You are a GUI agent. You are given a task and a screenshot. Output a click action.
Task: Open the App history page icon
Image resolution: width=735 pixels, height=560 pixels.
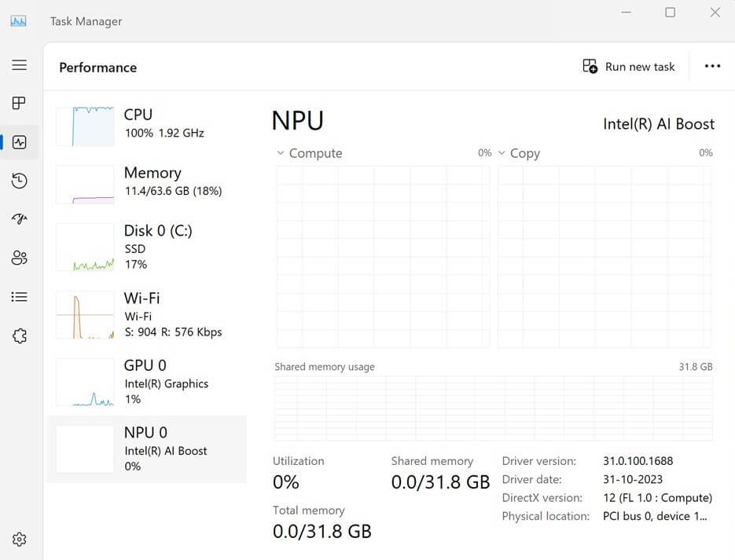pos(20,181)
